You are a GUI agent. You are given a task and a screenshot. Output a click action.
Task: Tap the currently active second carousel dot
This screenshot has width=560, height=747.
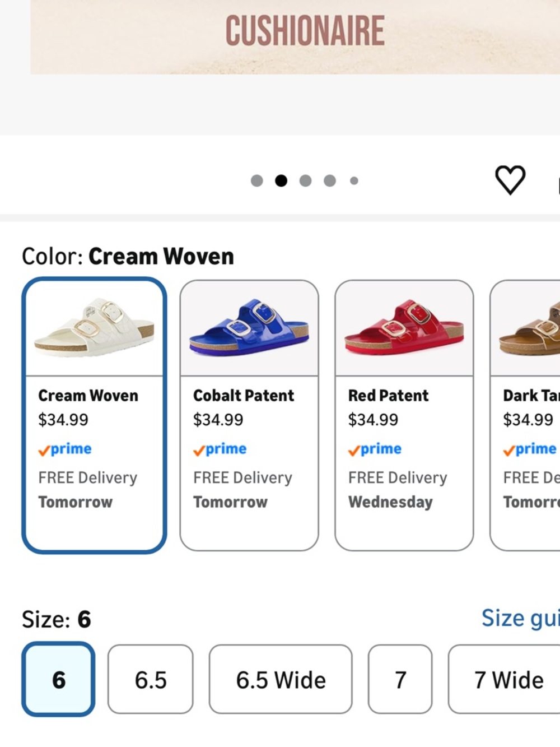coord(281,180)
